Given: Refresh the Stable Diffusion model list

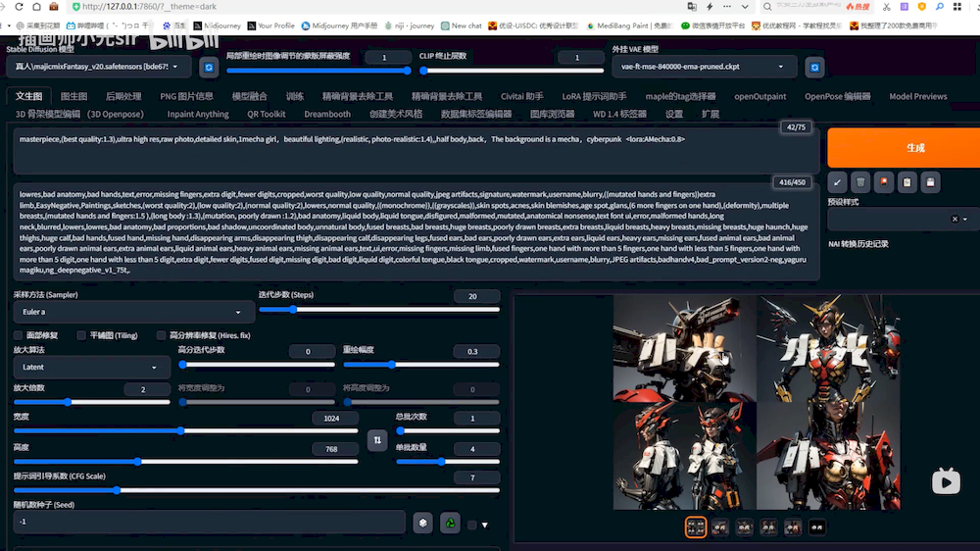Looking at the screenshot, I should click(208, 67).
